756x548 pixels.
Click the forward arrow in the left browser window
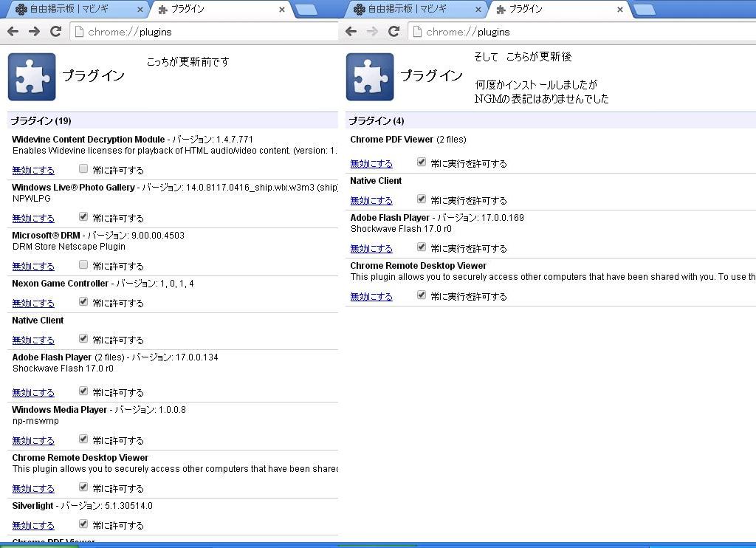[x=34, y=31]
